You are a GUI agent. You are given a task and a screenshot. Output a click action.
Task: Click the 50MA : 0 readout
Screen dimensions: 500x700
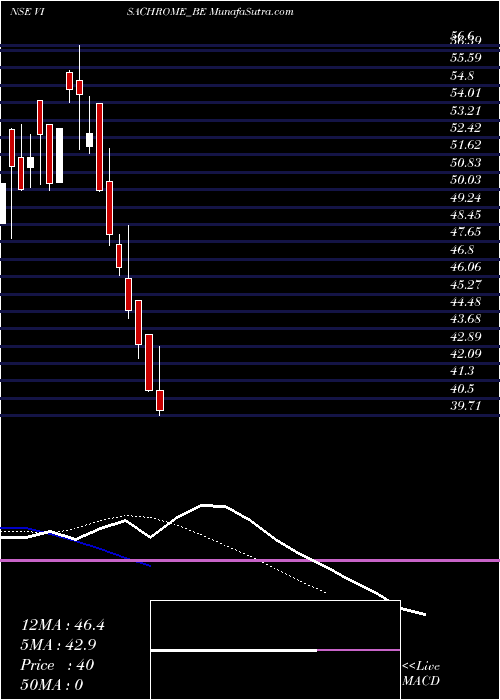pos(52,685)
